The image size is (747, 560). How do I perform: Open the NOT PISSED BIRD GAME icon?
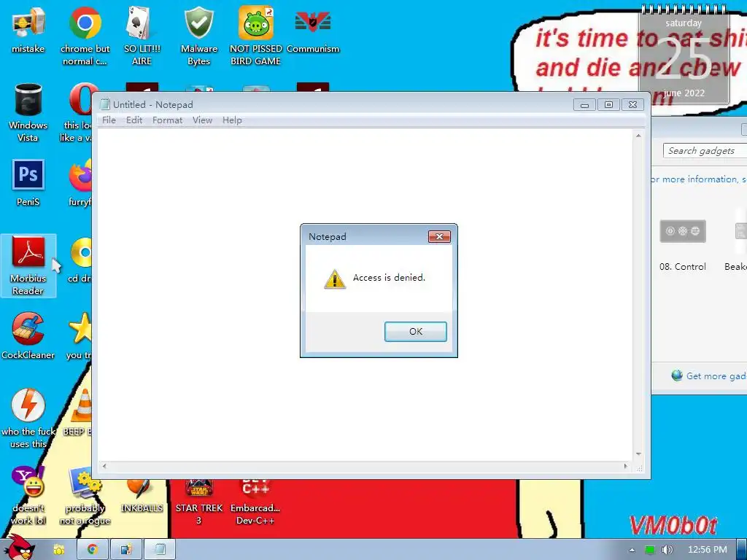255,35
